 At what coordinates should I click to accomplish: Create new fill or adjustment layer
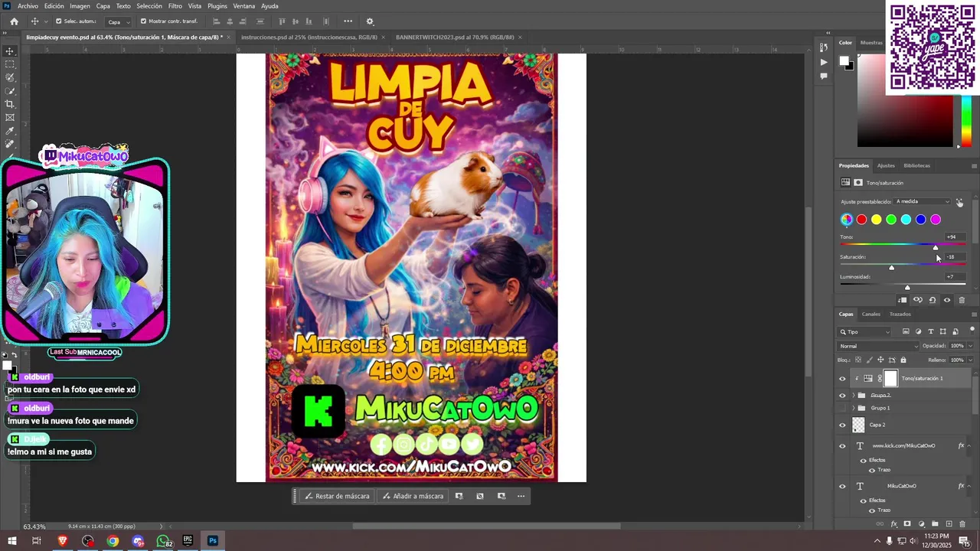coord(921,524)
